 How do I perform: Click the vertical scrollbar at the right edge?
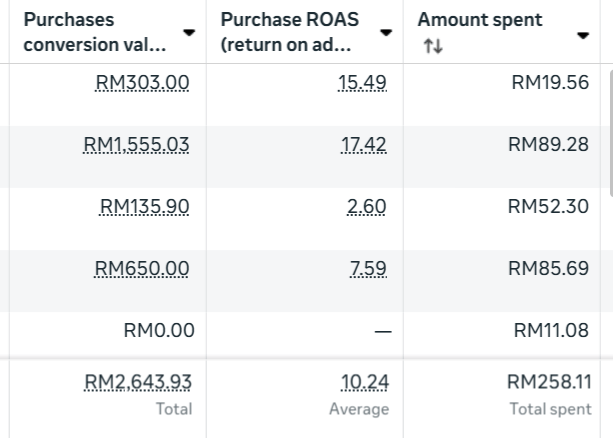click(x=609, y=130)
